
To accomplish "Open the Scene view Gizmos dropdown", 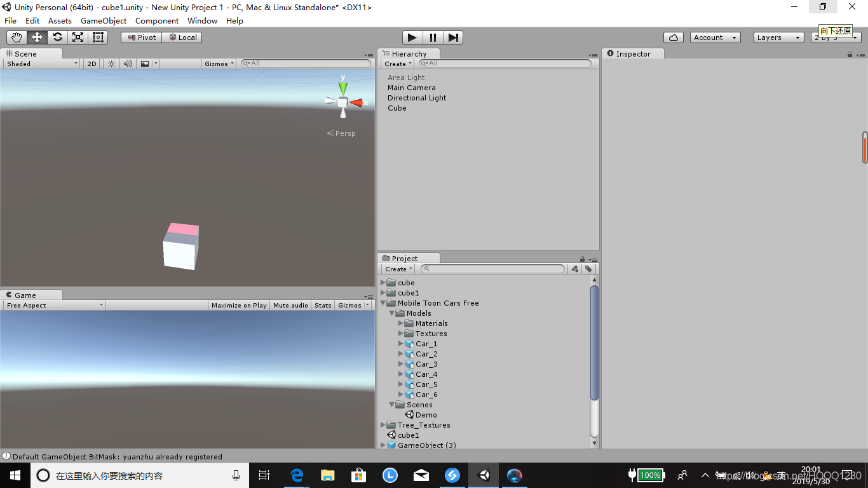I will pos(219,64).
